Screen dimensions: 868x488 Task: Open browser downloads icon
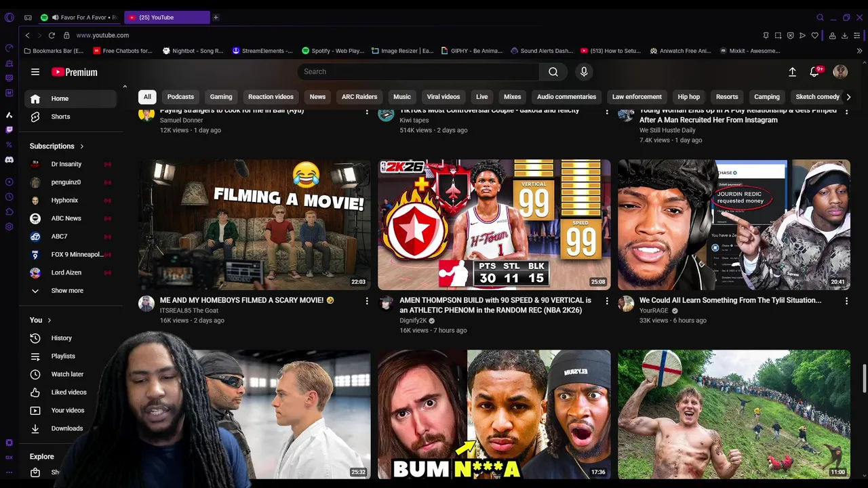pos(845,35)
